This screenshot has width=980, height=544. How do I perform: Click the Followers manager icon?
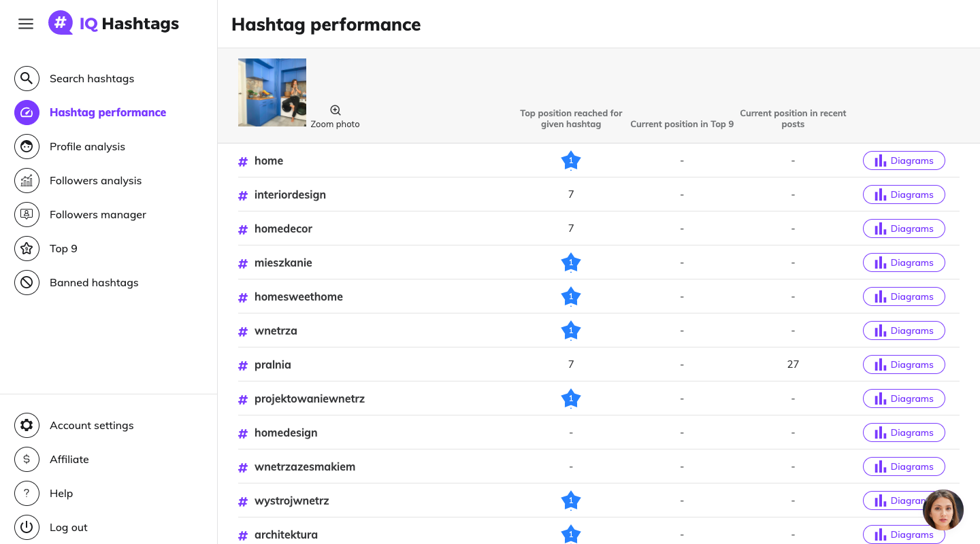pos(27,214)
